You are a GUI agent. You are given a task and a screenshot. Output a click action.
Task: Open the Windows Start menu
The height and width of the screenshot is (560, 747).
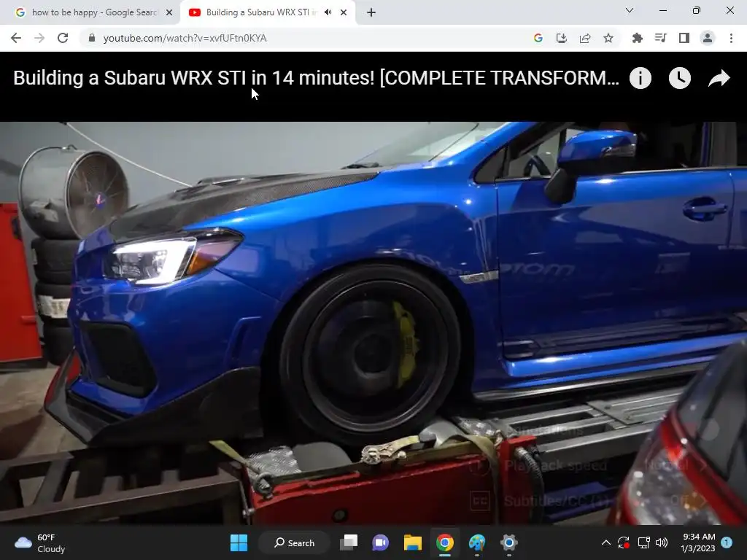tap(239, 542)
